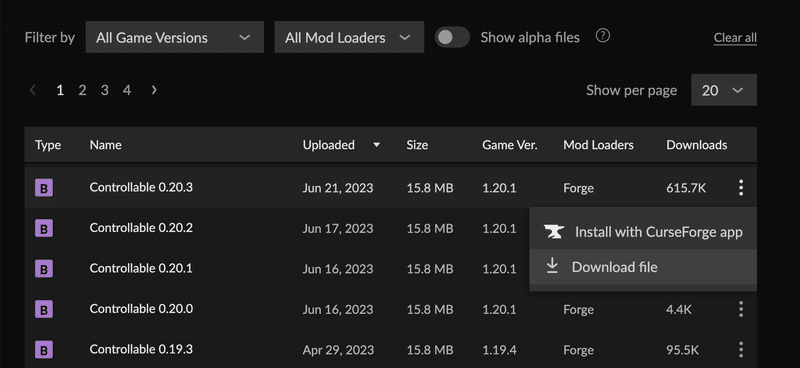This screenshot has width=800, height=368.
Task: Open the All Mod Loaders dropdown
Action: (x=349, y=37)
